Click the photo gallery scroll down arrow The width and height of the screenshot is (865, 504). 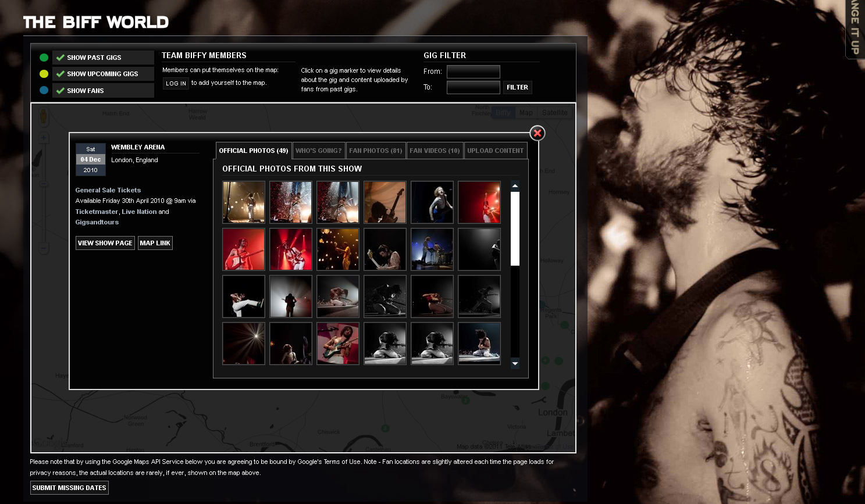click(515, 363)
